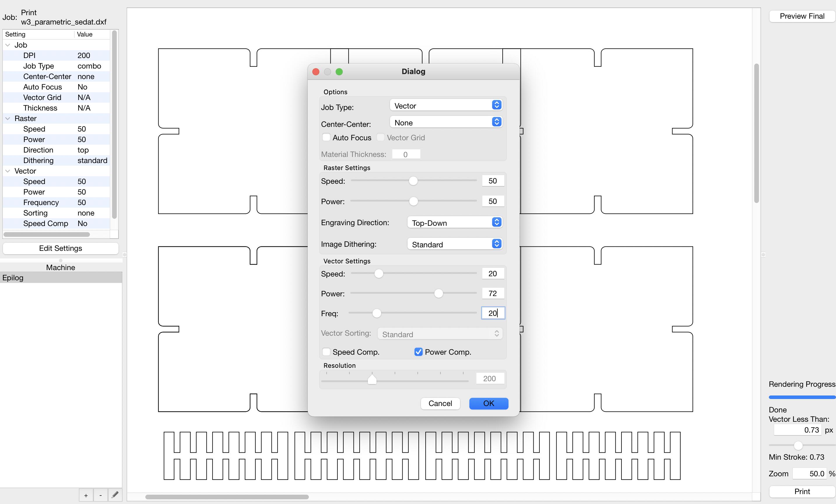Click the Edit Settings button
The height and width of the screenshot is (504, 836).
60,248
